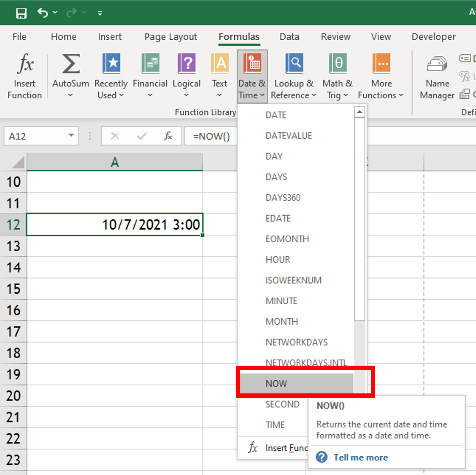The height and width of the screenshot is (475, 476).
Task: Switch to the Review tab
Action: [335, 37]
